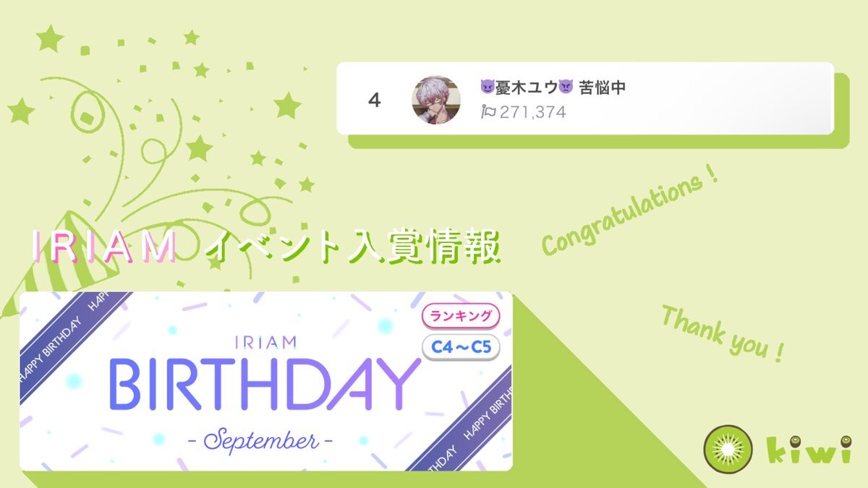868x488 pixels.
Task: Click the pink ランキング badge
Action: coord(461,317)
